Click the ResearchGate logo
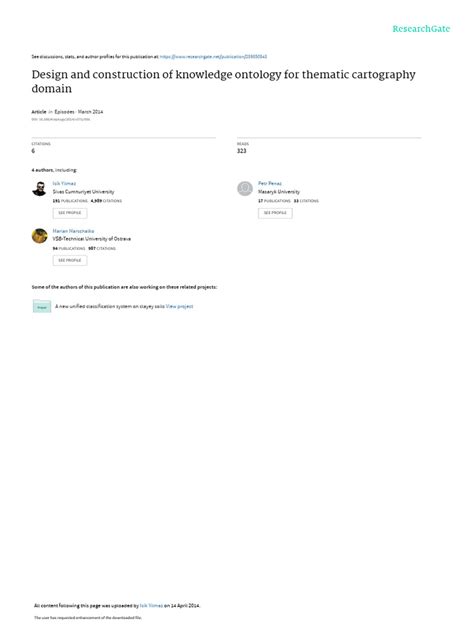This screenshot has width=474, height=632. pyautogui.click(x=421, y=29)
